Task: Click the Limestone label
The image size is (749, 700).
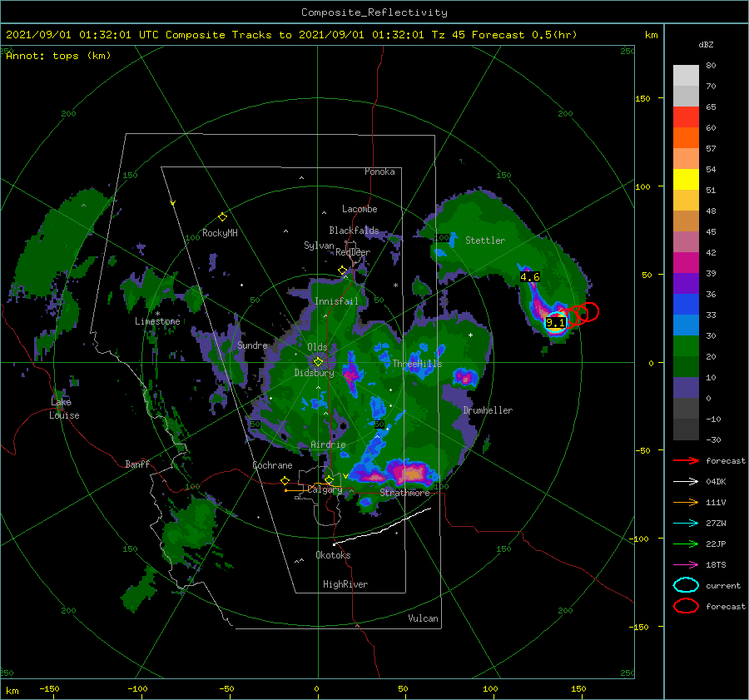Action: (x=157, y=321)
